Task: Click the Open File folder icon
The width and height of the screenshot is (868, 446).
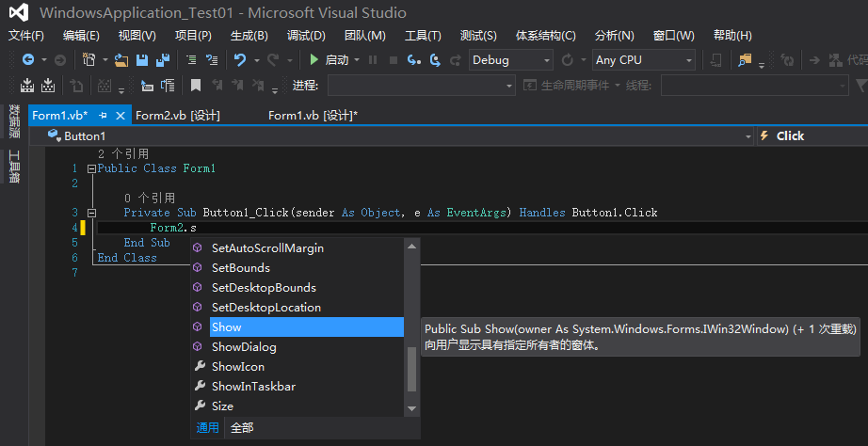Action: coord(121,60)
